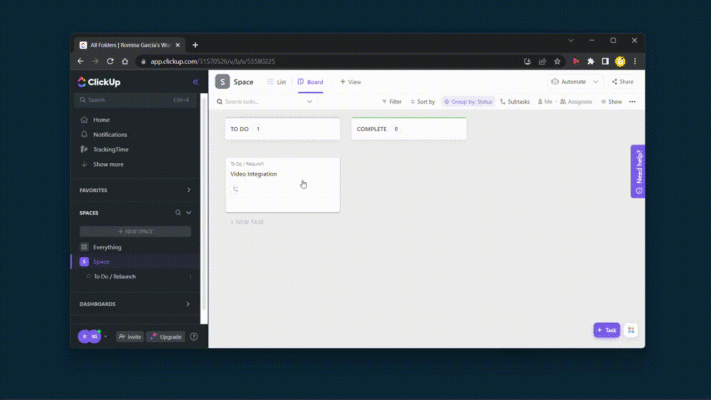Expand the Dashboards section chevron
The image size is (711, 400).
188,304
